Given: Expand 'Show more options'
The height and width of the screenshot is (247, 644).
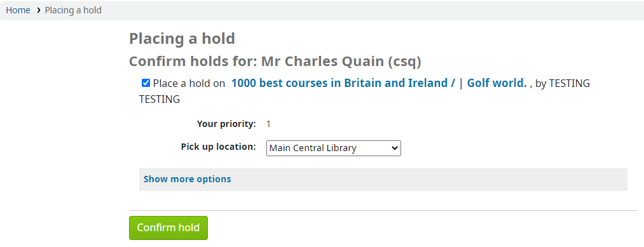Looking at the screenshot, I should click(188, 179).
